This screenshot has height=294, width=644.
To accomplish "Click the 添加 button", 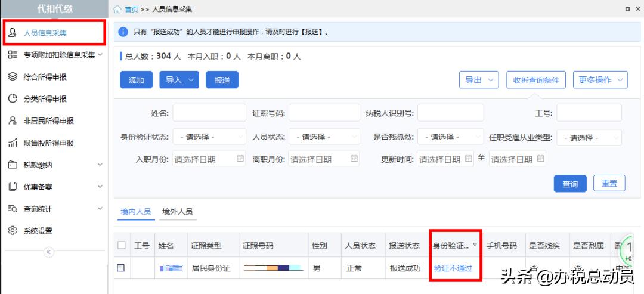I will point(137,80).
